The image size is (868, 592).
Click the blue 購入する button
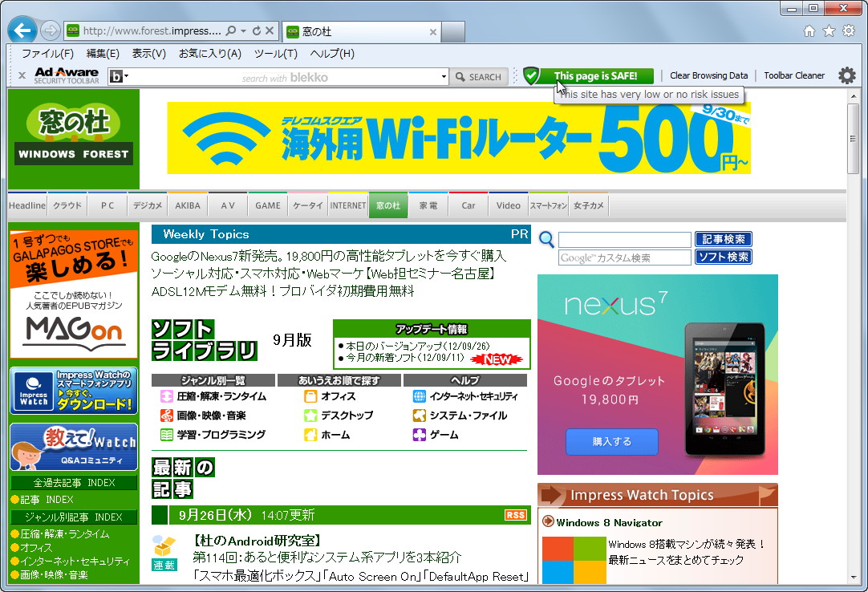pyautogui.click(x=611, y=441)
